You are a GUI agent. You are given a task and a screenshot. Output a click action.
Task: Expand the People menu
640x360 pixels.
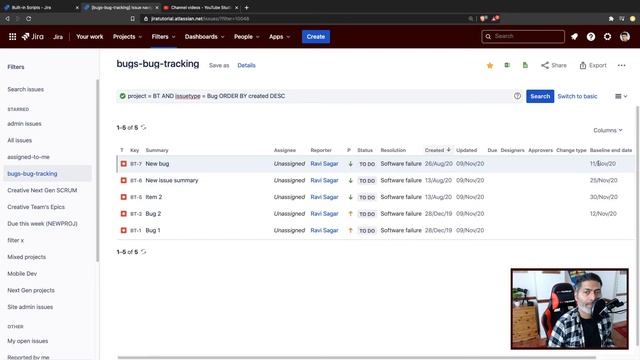pos(247,37)
